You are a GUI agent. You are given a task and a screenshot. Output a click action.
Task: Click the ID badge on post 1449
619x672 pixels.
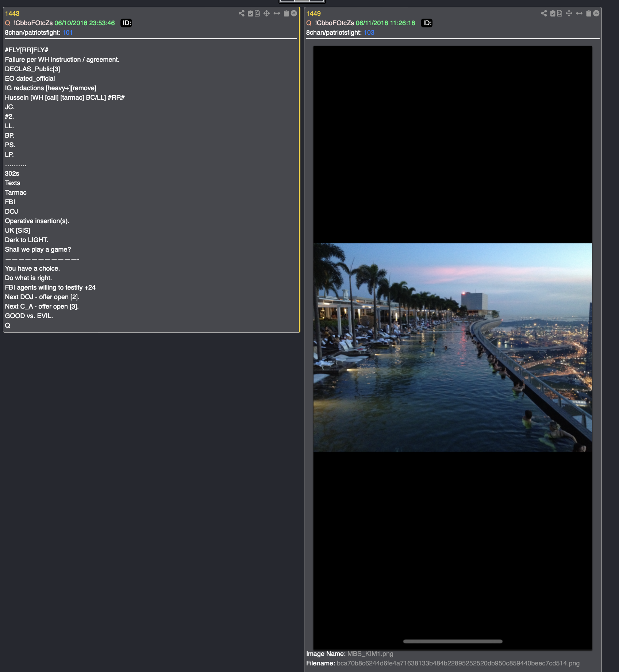(x=427, y=23)
